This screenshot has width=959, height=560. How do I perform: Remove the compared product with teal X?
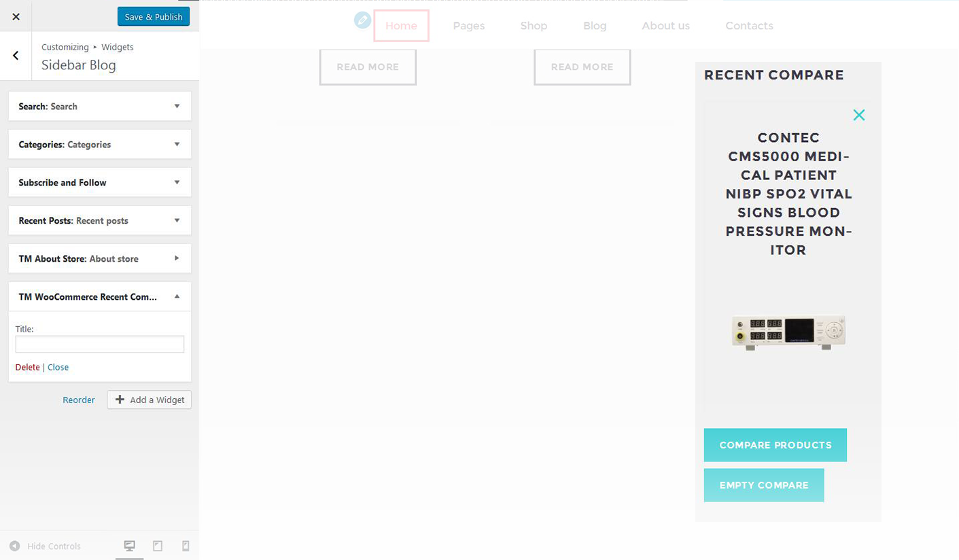pyautogui.click(x=858, y=115)
